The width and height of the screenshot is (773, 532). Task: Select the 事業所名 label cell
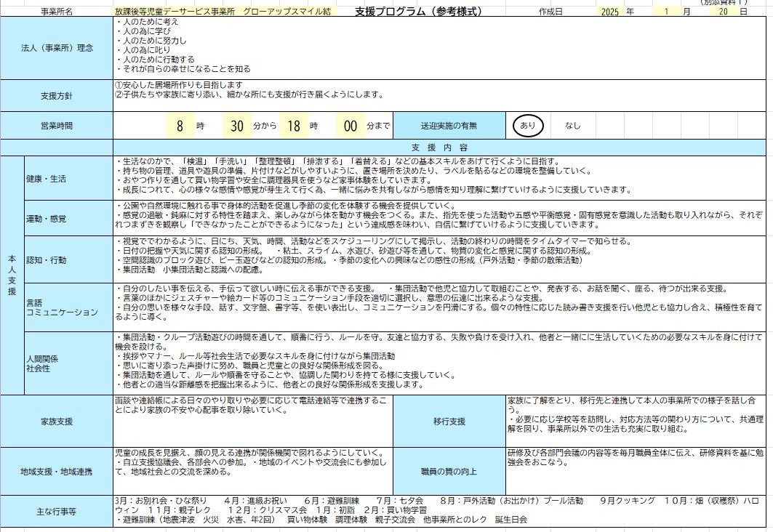[x=57, y=12]
